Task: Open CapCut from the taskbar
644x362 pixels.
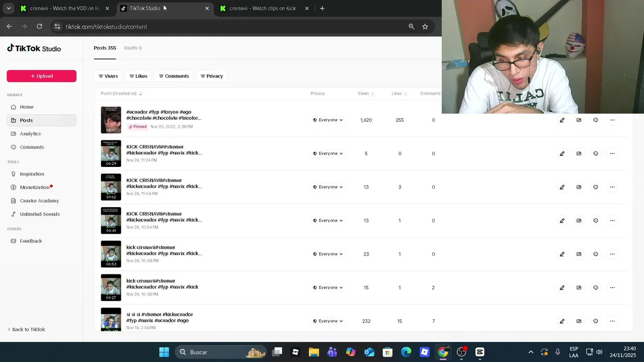Action: tap(480, 352)
